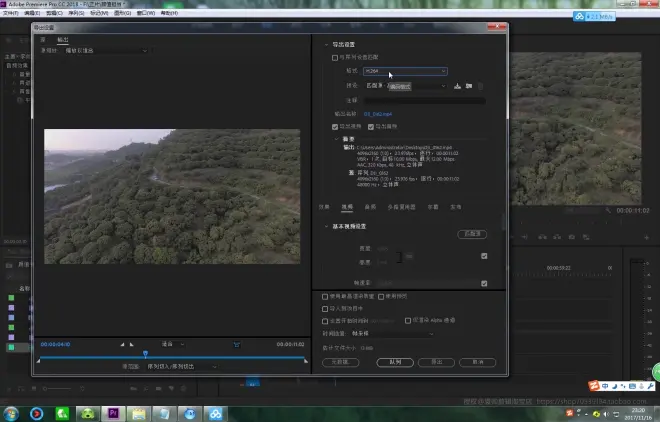Open the Windows Start menu
The image size is (660, 422).
click(11, 414)
